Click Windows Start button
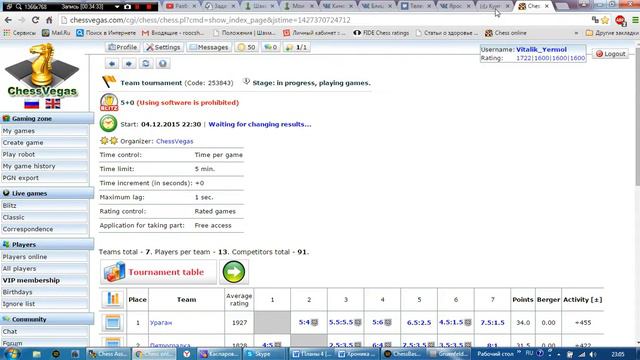 pyautogui.click(x=11, y=353)
